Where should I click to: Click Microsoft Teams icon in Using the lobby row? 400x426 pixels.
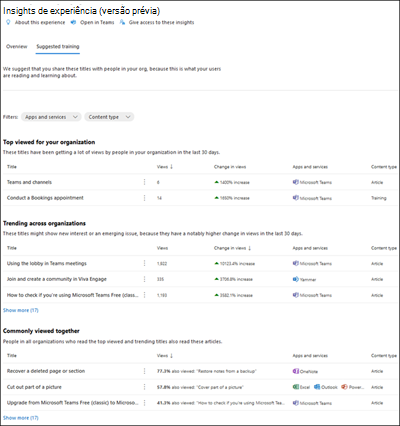296,263
